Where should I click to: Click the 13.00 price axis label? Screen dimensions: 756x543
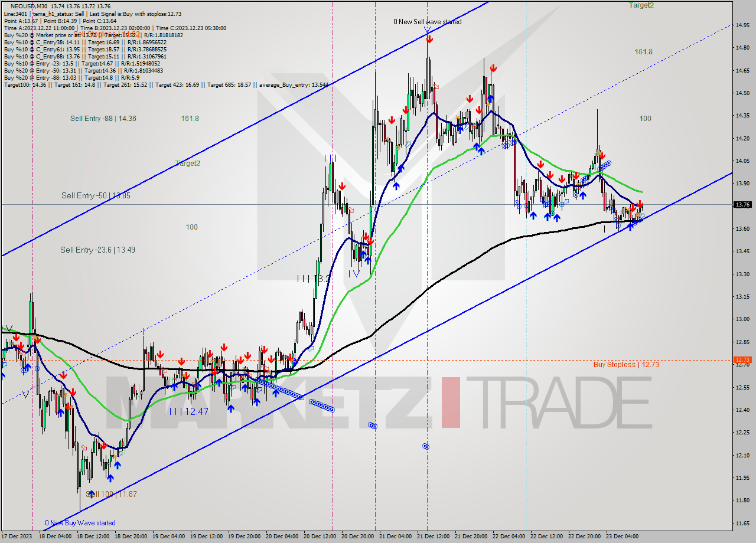coord(742,319)
